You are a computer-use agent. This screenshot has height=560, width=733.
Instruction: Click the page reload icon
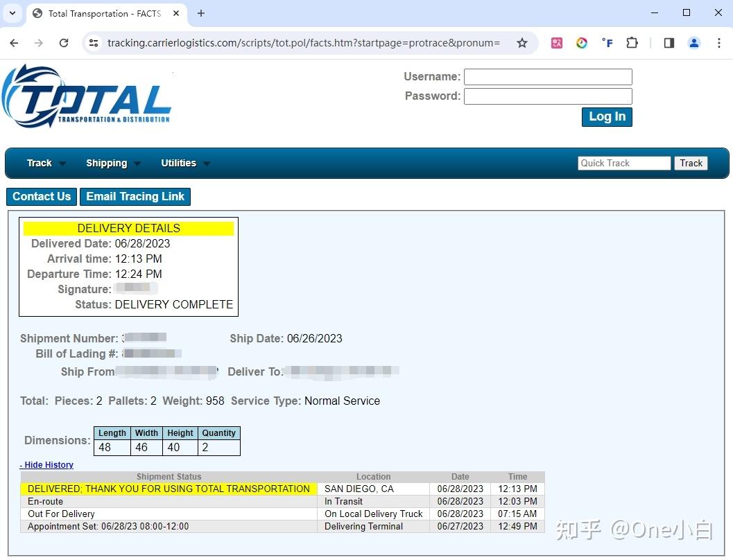point(64,42)
